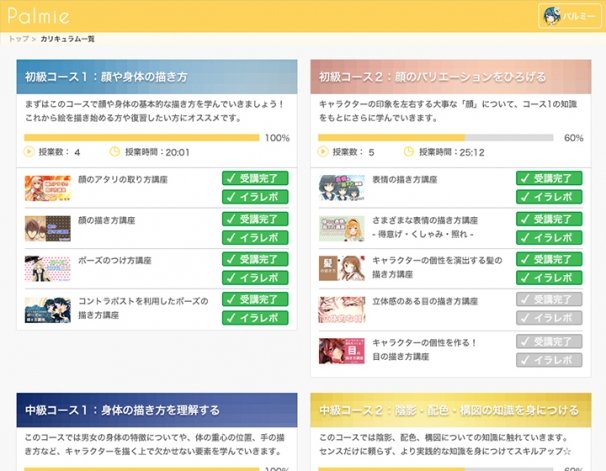Open 初級コース2:顔のバリエーションをひろげる header
The height and width of the screenshot is (471, 606).
451,77
